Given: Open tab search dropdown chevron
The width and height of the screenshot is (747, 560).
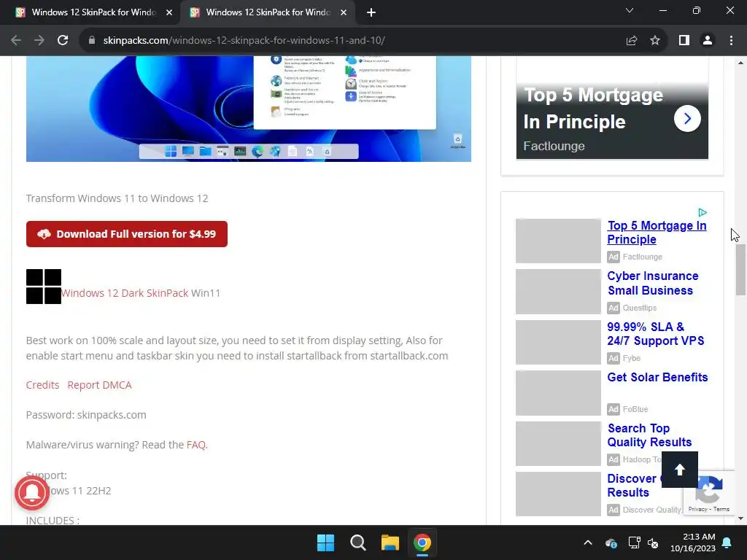Looking at the screenshot, I should coord(630,10).
